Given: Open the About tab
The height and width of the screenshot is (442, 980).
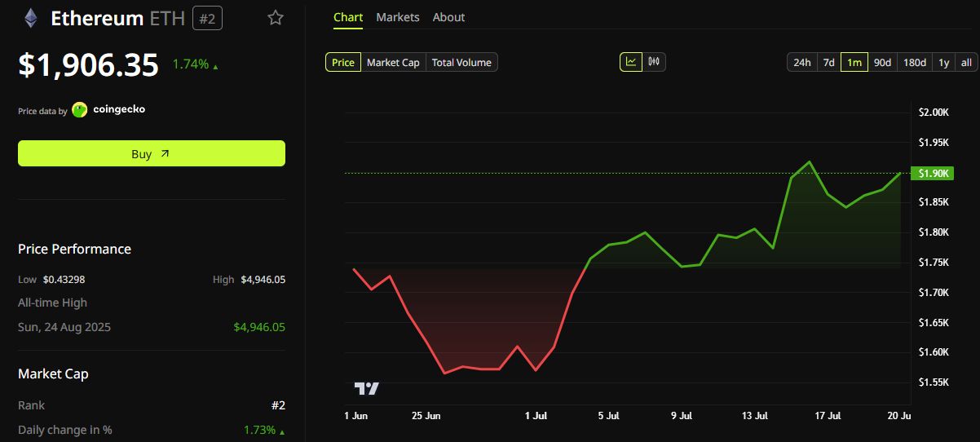Looking at the screenshot, I should tap(448, 17).
